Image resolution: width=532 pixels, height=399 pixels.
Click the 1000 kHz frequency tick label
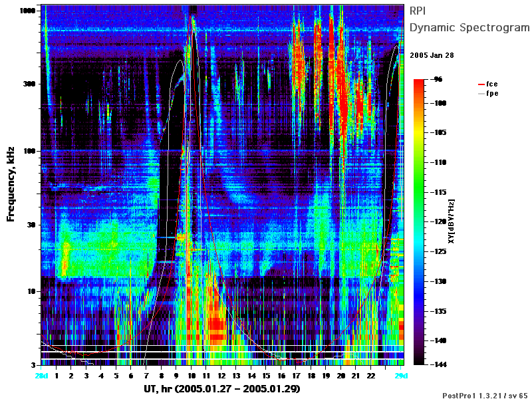click(27, 11)
